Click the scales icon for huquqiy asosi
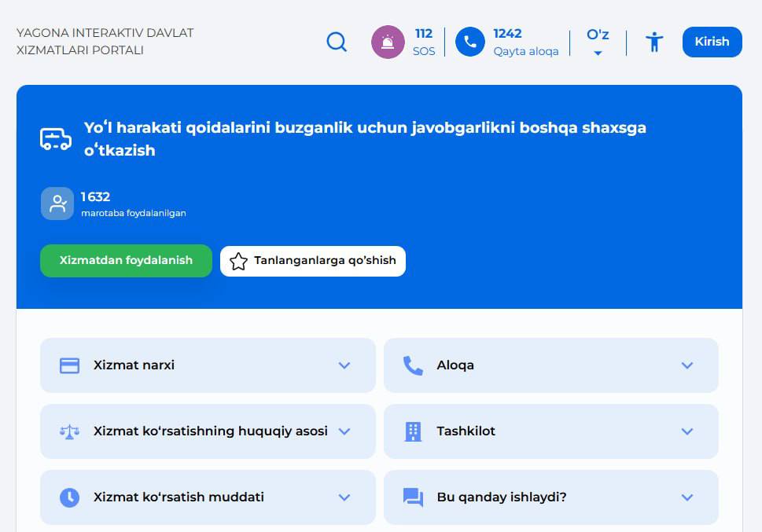 [x=70, y=431]
